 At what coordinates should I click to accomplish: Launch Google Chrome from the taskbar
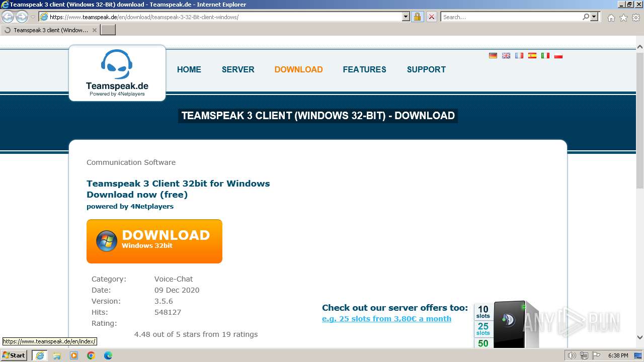pos(91,355)
